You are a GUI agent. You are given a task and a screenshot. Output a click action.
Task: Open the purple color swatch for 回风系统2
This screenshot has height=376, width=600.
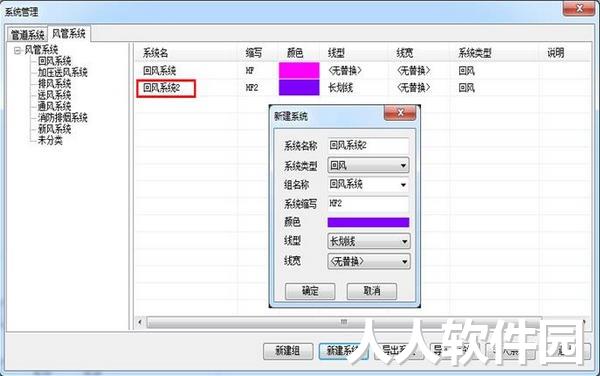pos(299,87)
